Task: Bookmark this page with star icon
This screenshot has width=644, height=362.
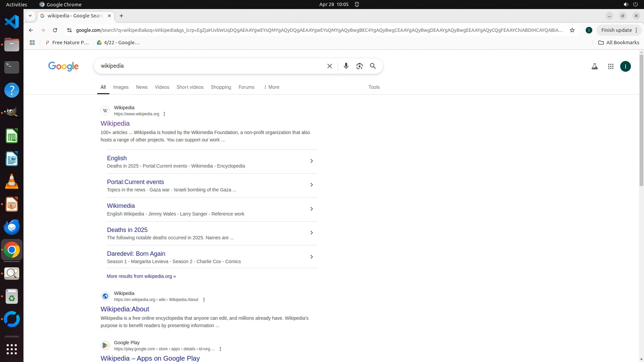Action: pyautogui.click(x=572, y=30)
